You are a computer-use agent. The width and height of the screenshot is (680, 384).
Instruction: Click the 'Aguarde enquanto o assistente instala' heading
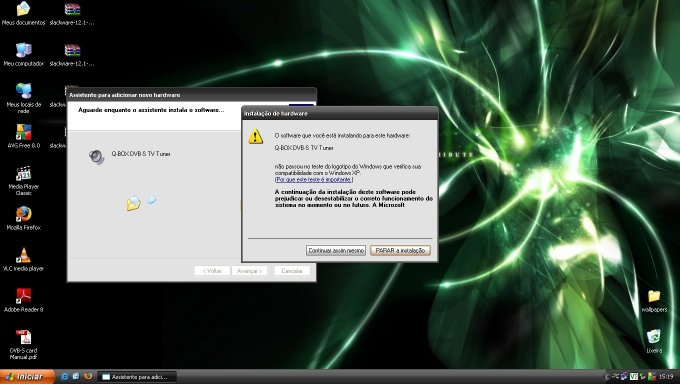tap(151, 110)
